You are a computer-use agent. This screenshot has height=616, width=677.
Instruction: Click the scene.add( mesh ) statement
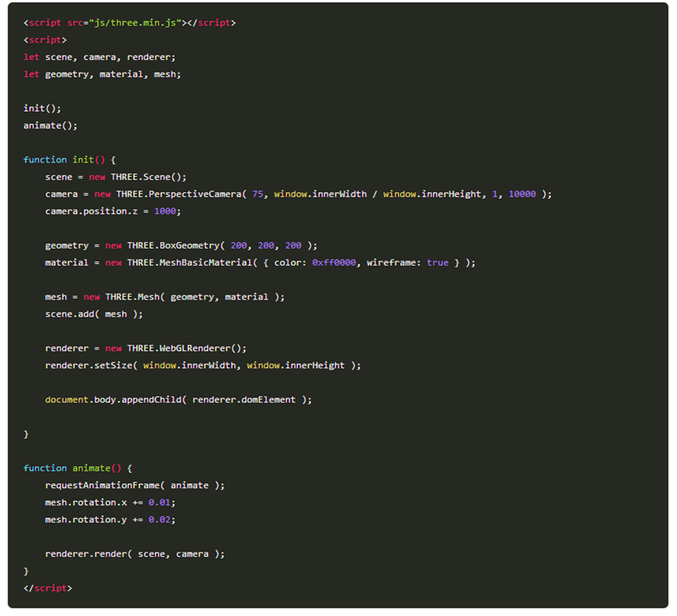[93, 314]
